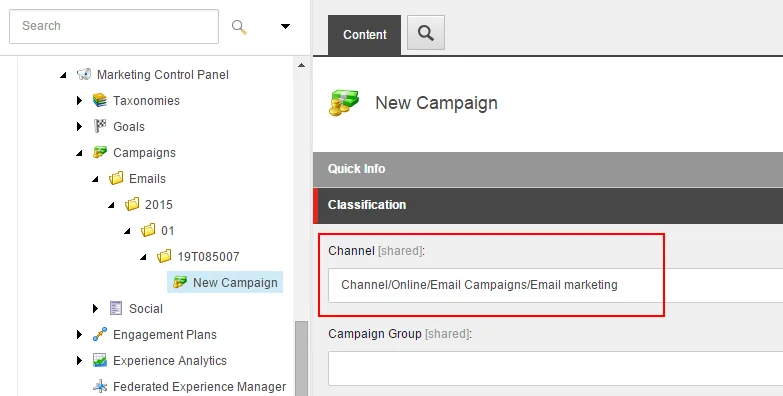Switch to the Content tab
Screen dimensions: 783x396
[365, 35]
